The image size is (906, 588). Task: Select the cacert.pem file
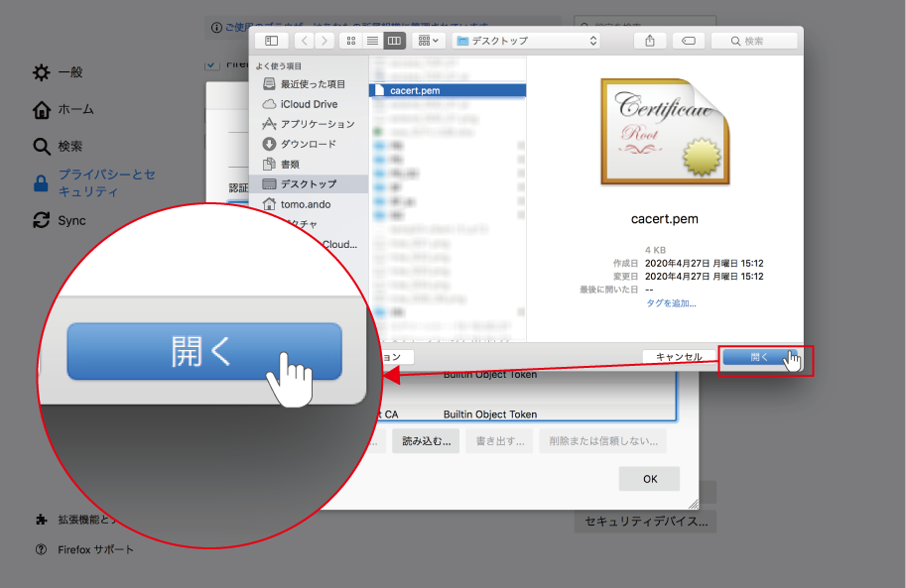click(448, 90)
